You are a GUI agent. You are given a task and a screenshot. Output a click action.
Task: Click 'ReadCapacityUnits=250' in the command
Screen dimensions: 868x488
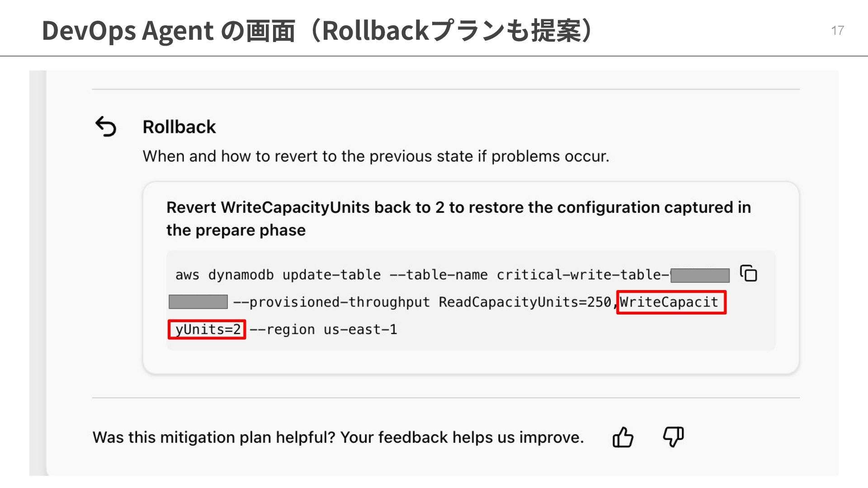(x=524, y=302)
